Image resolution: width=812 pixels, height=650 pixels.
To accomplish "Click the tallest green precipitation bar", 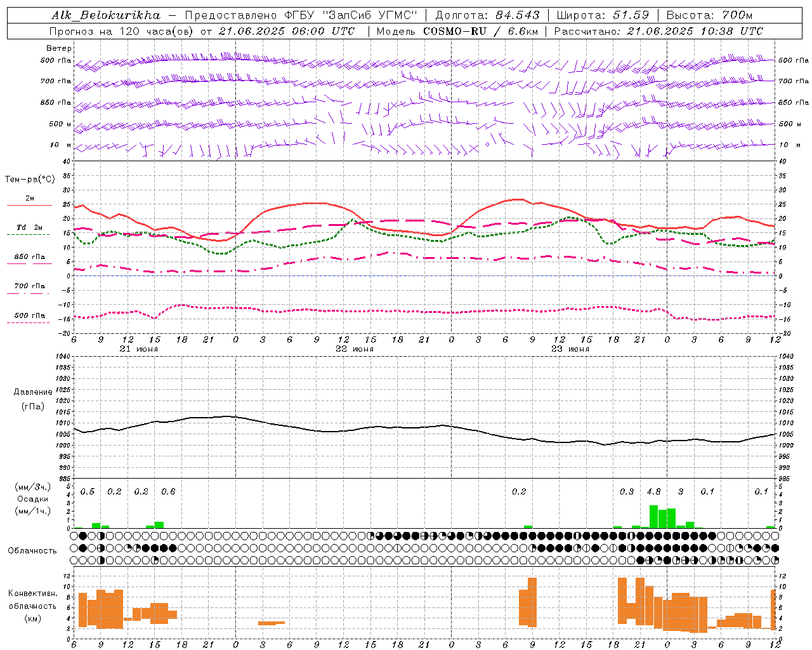I will coord(653,517).
